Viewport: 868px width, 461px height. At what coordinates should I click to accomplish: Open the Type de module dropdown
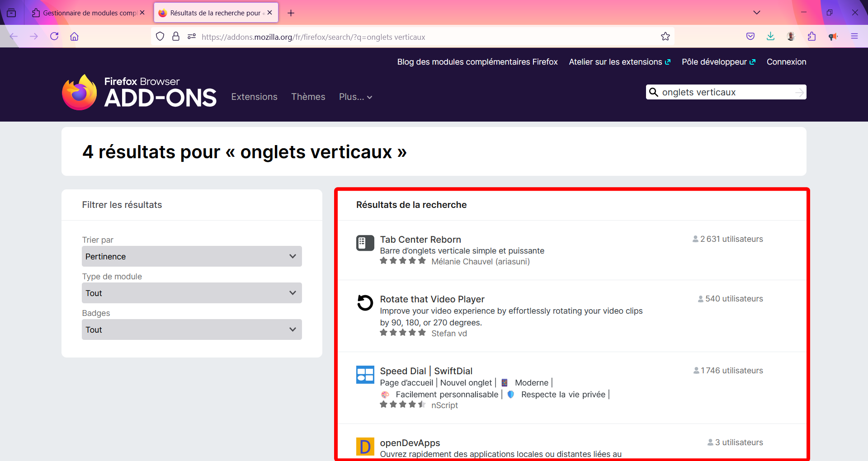(x=192, y=293)
